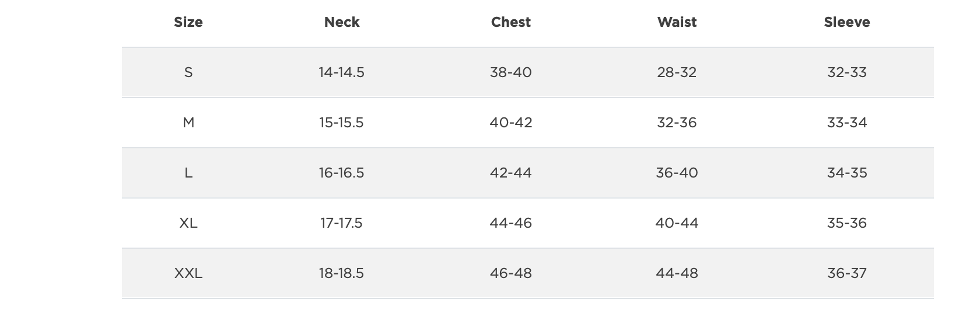Click the Neck column header

342,22
